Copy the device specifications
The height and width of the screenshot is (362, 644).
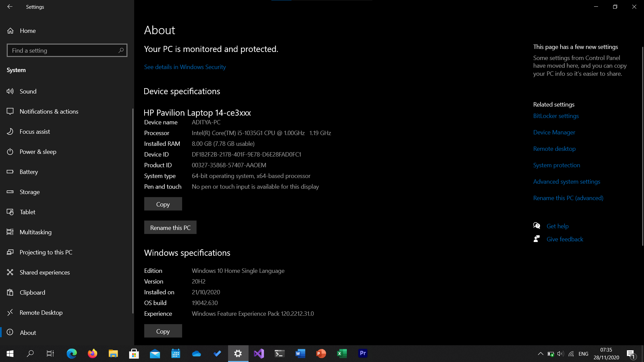(163, 204)
